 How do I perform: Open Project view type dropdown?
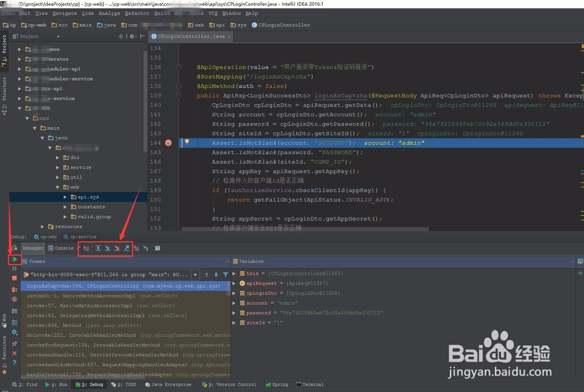pyautogui.click(x=58, y=36)
